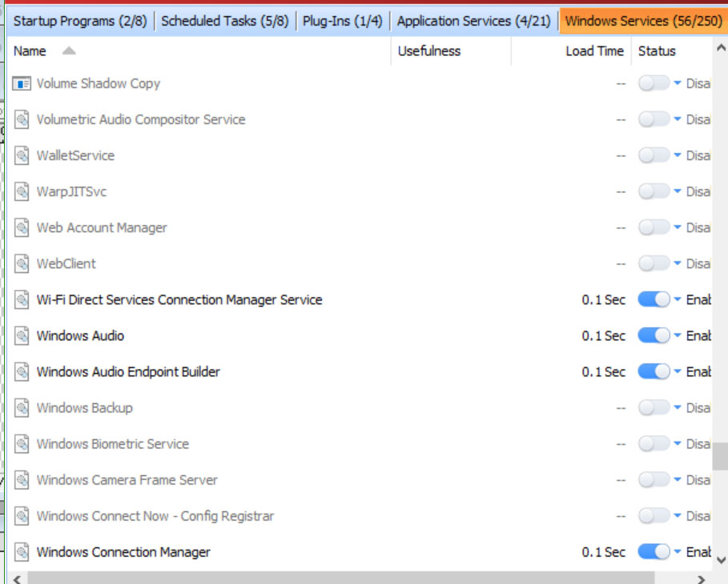The height and width of the screenshot is (584, 728).
Task: Select the Windows Connection Manager name
Action: pos(123,552)
